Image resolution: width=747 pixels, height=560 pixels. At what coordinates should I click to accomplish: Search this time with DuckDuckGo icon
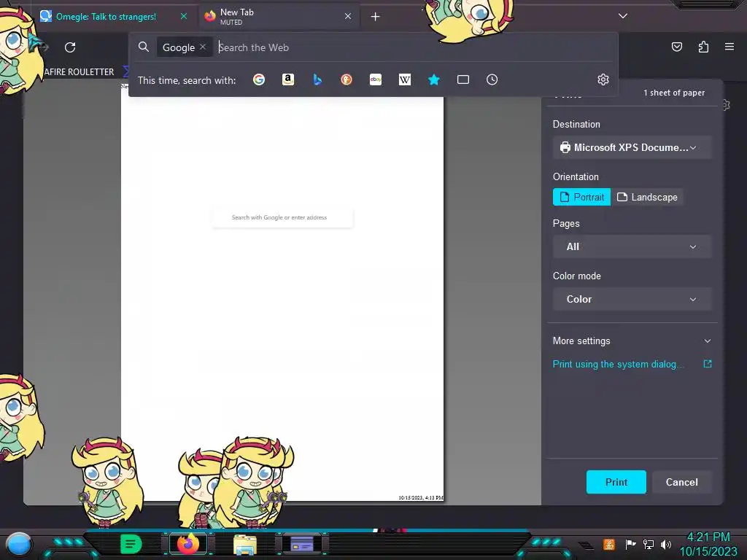347,79
